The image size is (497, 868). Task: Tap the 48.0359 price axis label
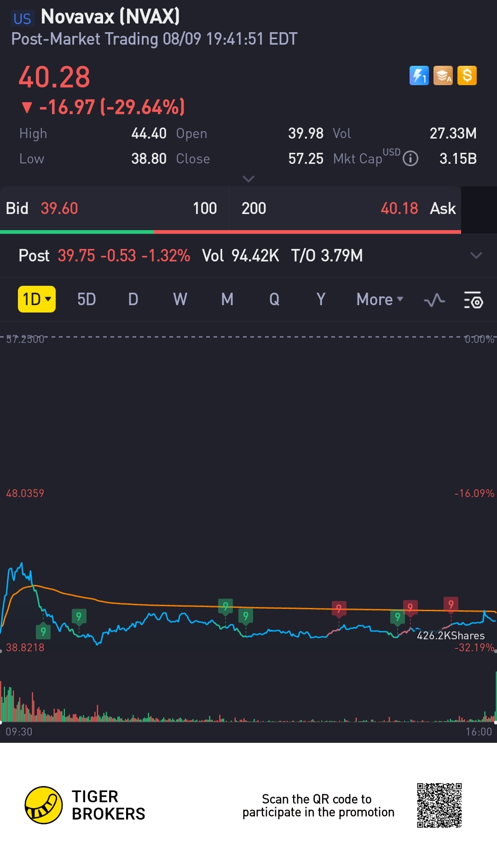25,493
